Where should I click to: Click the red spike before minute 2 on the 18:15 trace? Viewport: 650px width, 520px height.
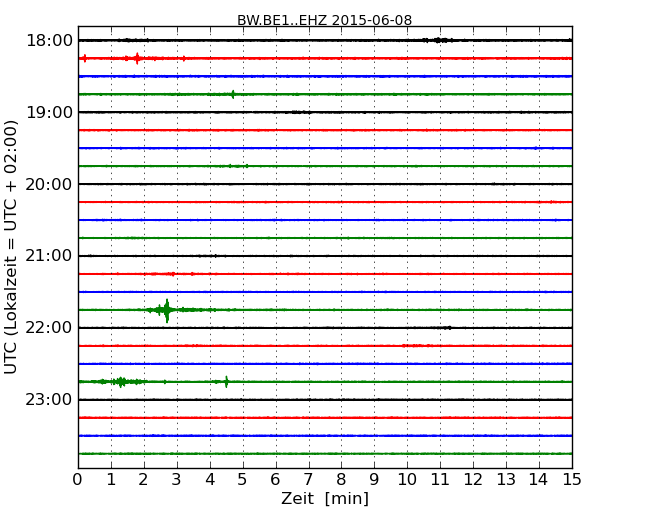coord(137,58)
